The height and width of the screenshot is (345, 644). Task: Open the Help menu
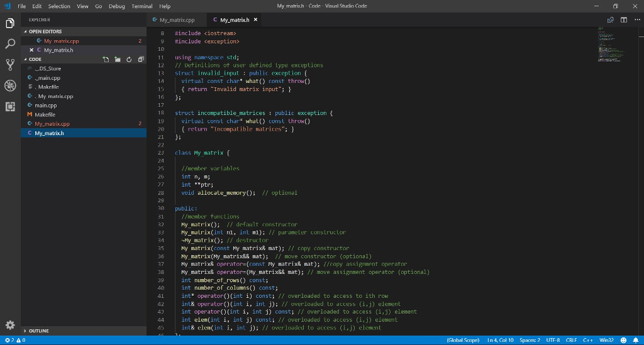point(165,6)
